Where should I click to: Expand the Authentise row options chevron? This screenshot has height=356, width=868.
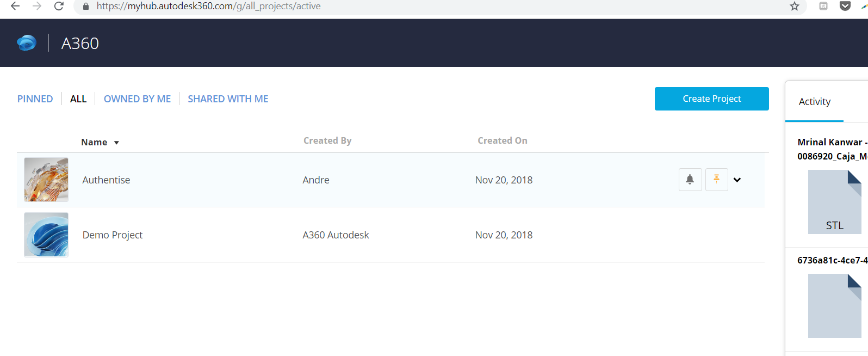[737, 180]
